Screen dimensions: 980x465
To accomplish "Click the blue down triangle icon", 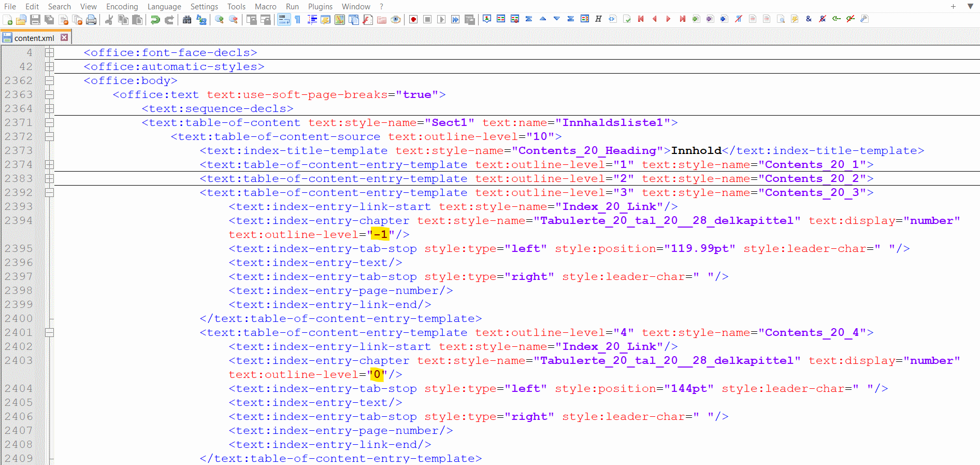I will click(557, 19).
